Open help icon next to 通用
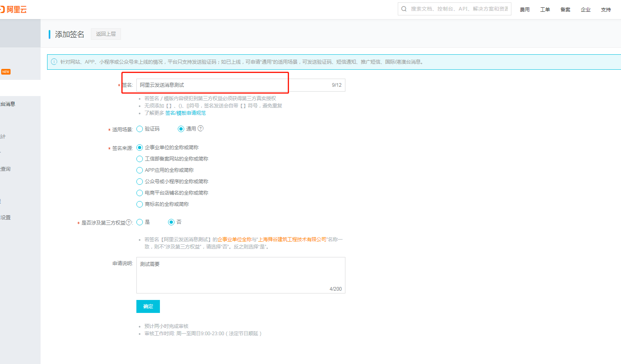 point(201,128)
